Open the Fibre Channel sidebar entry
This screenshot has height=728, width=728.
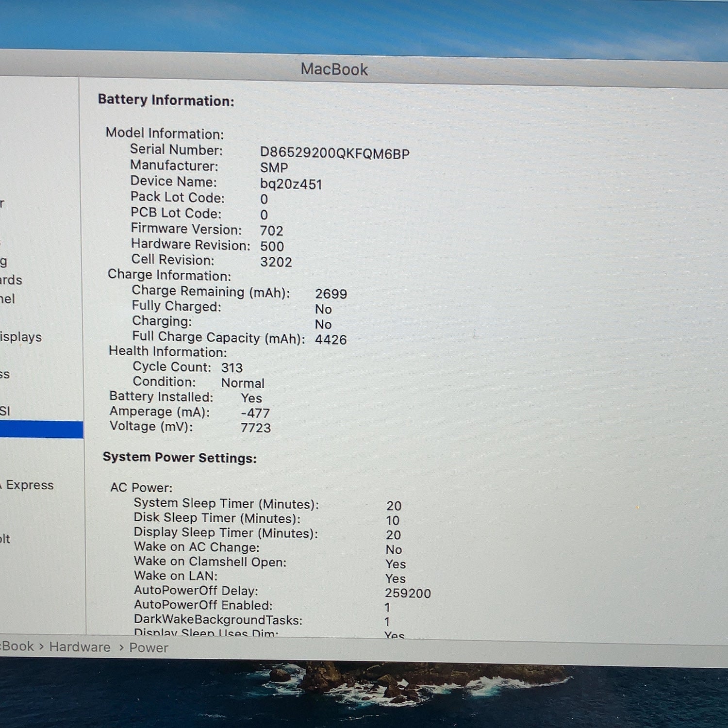pyautogui.click(x=8, y=299)
